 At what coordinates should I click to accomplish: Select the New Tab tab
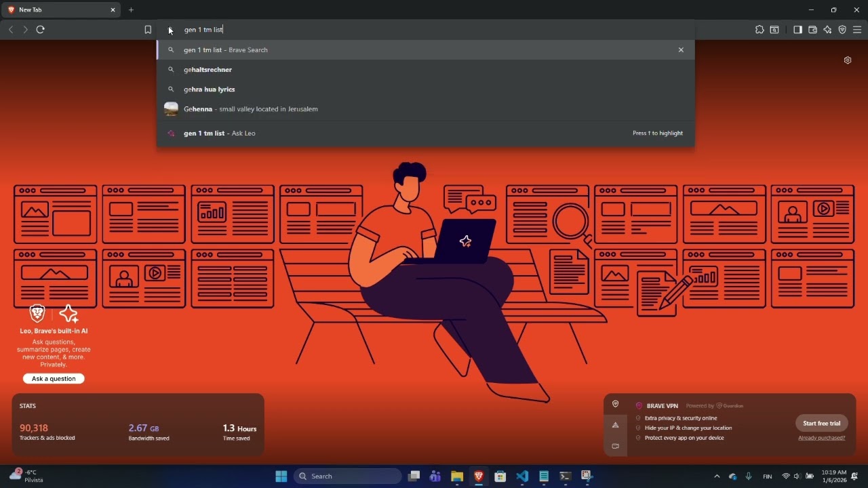pos(61,10)
